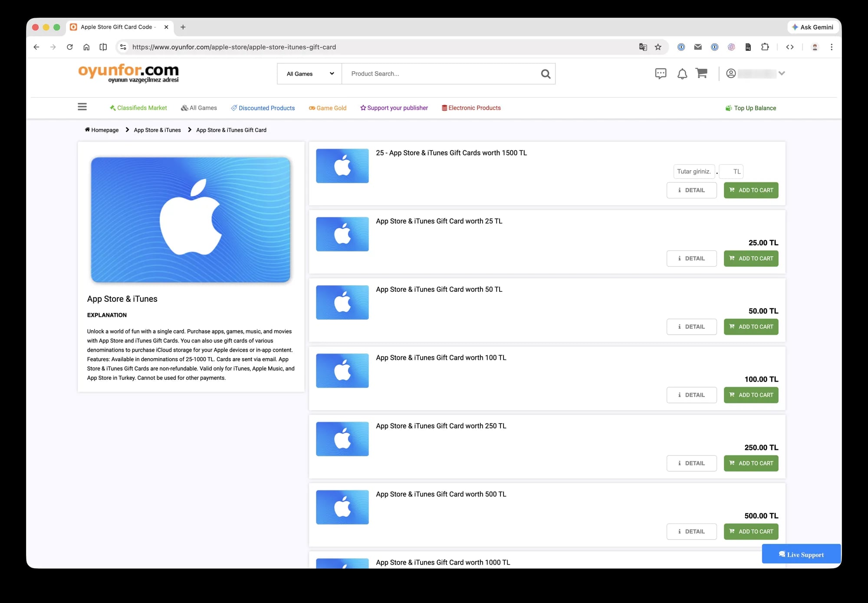Toggle the browser side panel
868x603 pixels.
[x=103, y=47]
